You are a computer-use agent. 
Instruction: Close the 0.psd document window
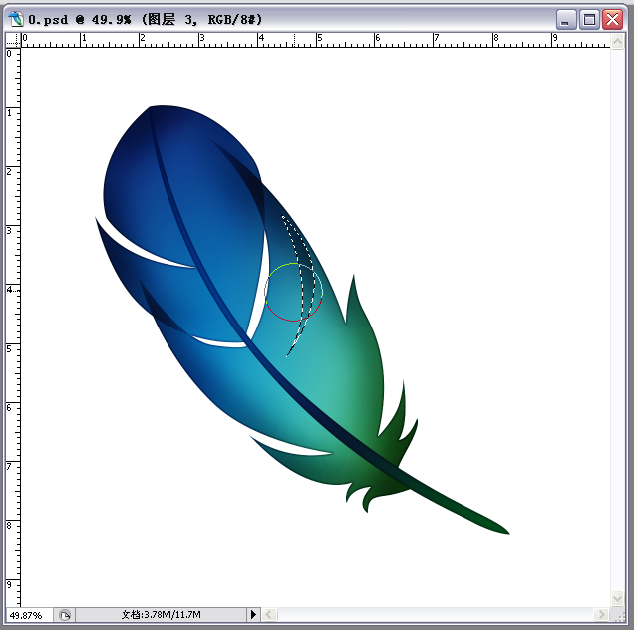pyautogui.click(x=612, y=19)
